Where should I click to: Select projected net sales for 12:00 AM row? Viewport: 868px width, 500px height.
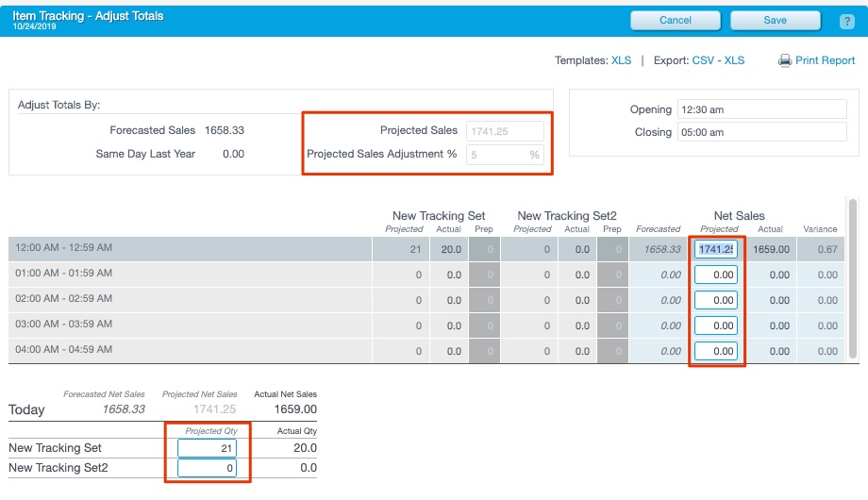pos(716,249)
